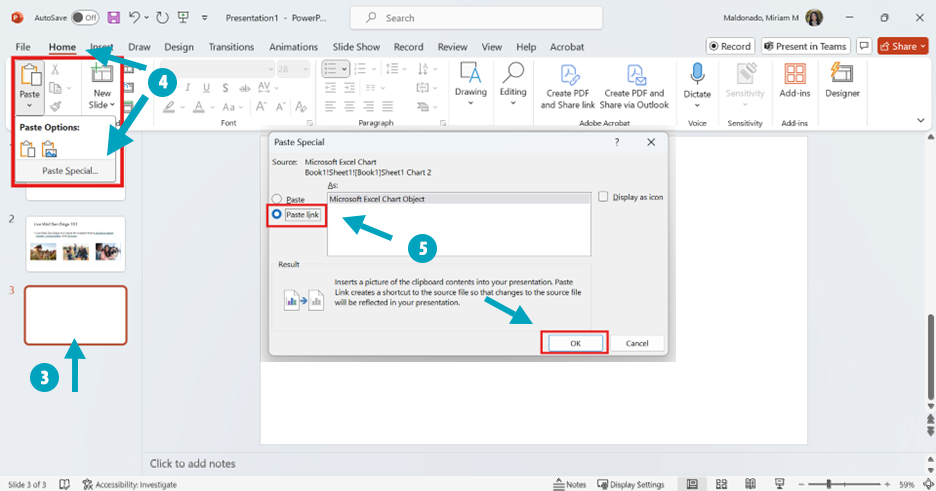
Task: Click the Dictate microphone icon
Action: click(x=697, y=73)
